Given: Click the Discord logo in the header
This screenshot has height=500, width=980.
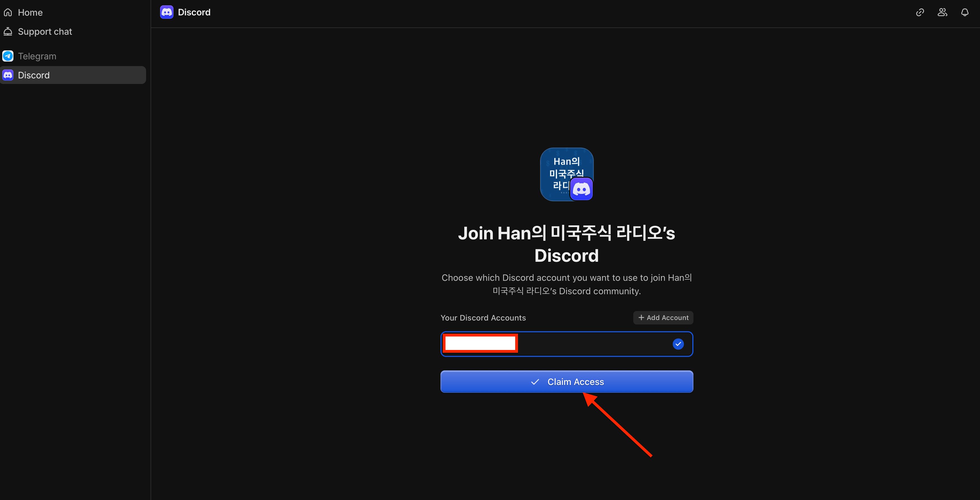Looking at the screenshot, I should point(167,12).
